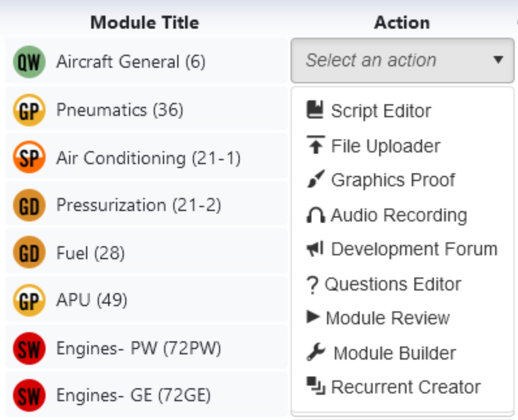
Task: Select the SP status badge on Air Conditioning
Action: [x=28, y=157]
